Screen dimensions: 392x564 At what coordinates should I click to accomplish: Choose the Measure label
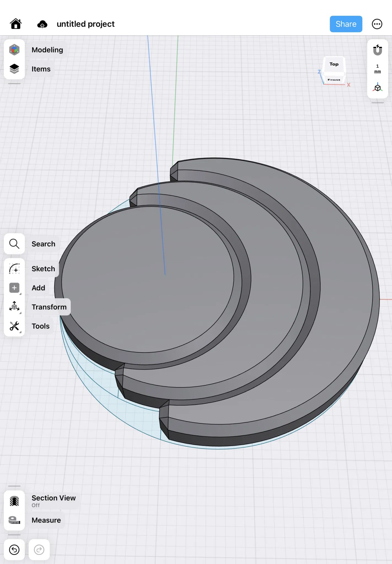tap(46, 520)
